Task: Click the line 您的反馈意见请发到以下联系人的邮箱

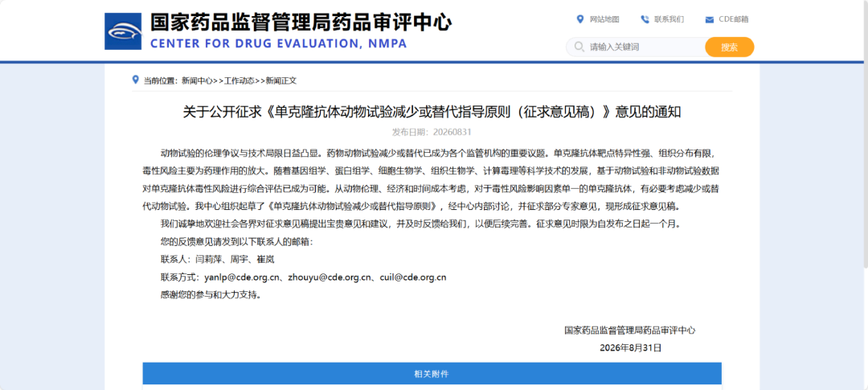Action: [x=236, y=241]
